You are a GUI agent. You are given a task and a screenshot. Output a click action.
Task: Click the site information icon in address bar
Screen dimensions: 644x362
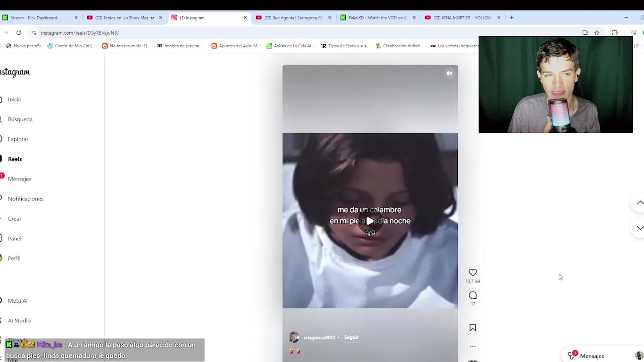coord(34,33)
